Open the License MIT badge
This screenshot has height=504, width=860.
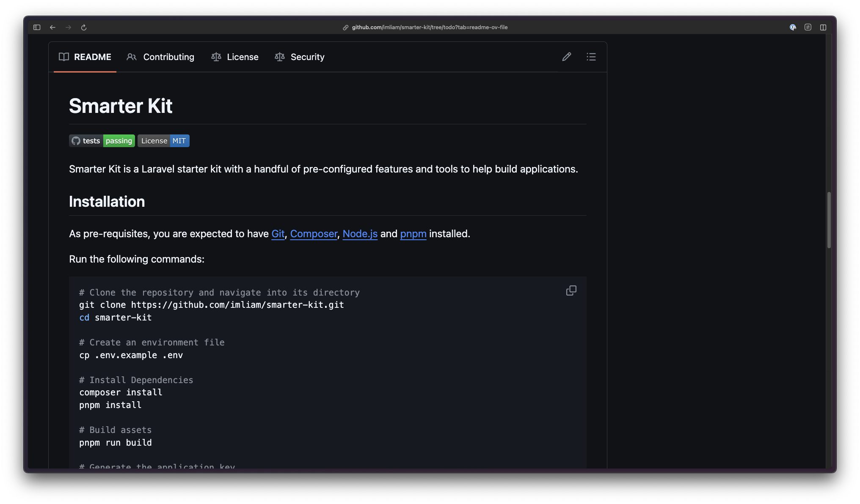pyautogui.click(x=163, y=141)
